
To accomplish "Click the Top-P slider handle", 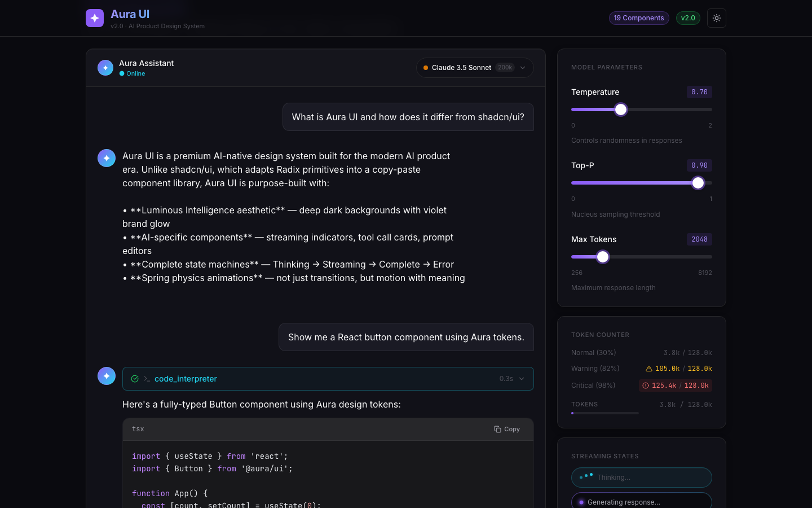I will [x=698, y=183].
